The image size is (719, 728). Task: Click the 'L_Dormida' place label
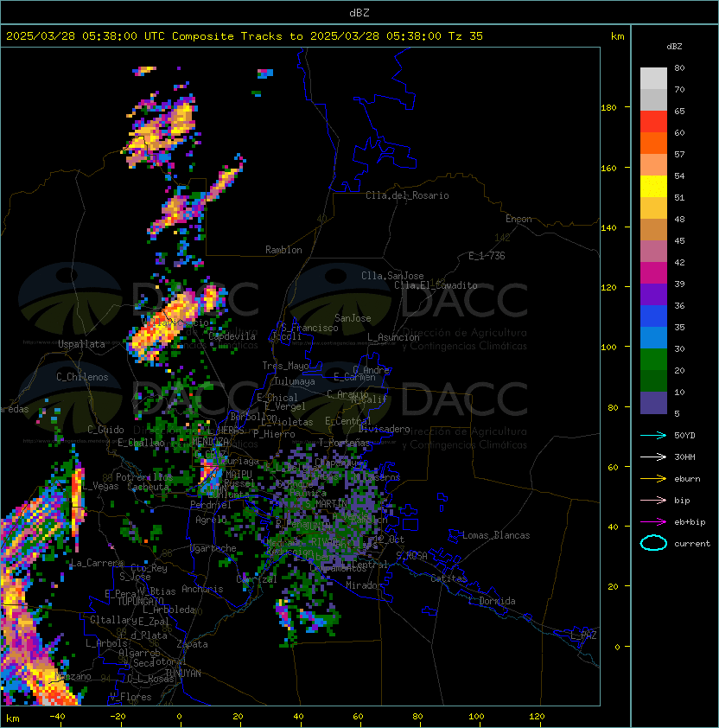point(492,601)
